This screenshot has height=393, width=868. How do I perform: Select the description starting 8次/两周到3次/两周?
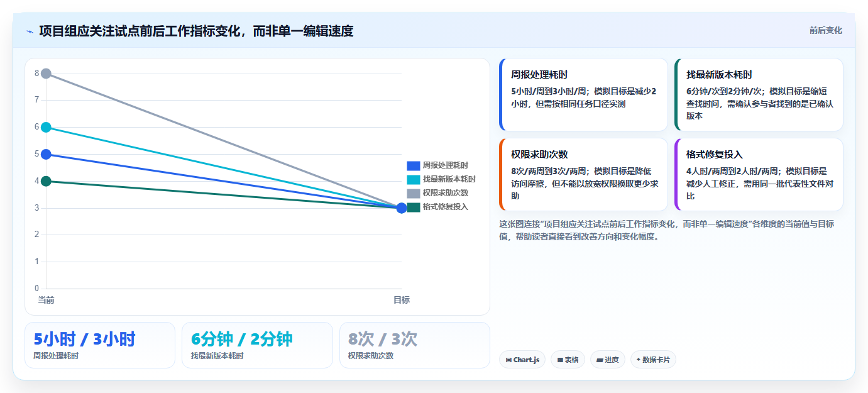[585, 184]
